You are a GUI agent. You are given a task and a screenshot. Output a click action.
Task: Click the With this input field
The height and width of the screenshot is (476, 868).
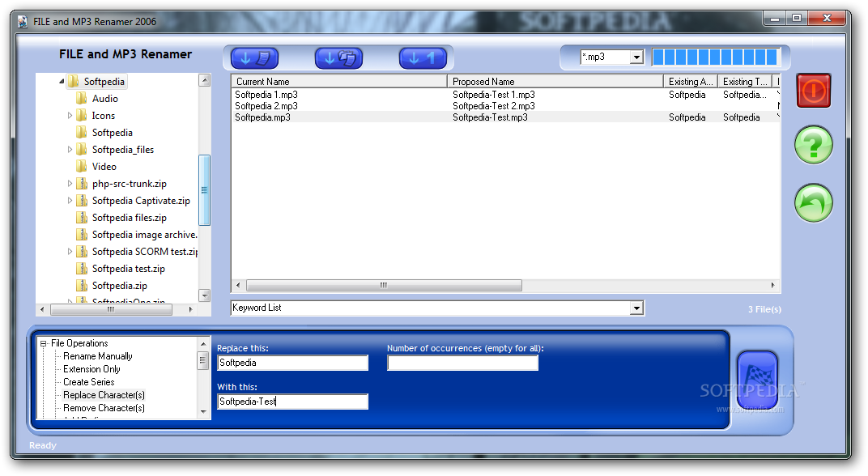click(x=293, y=402)
